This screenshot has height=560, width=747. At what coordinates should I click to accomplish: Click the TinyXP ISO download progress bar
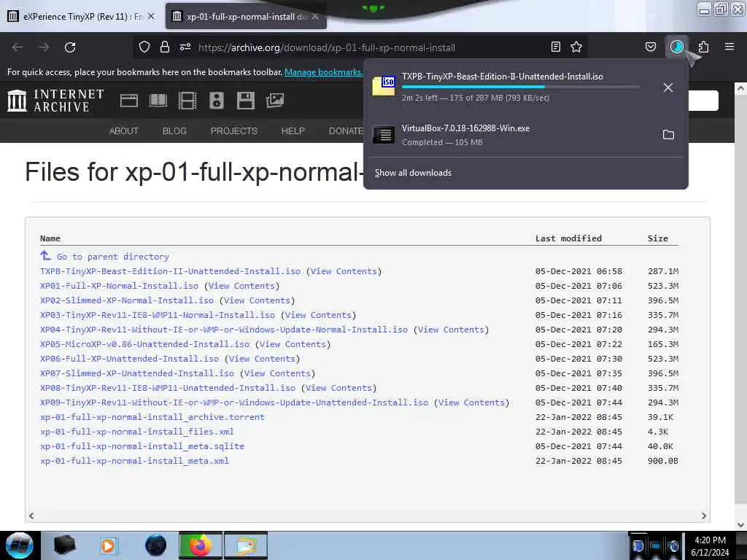pos(521,87)
